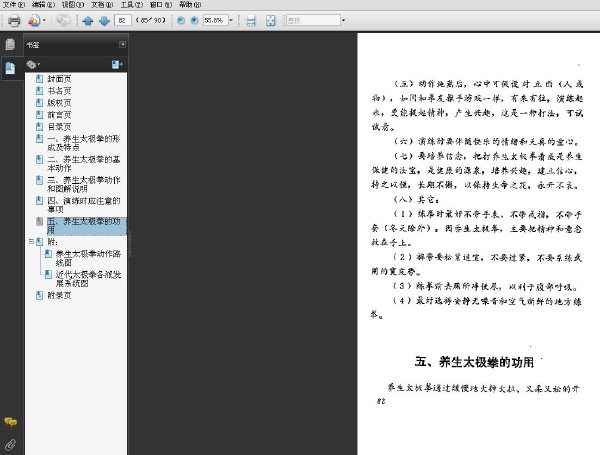Go to next page with down arrow
Screen dimensions: 600x455
104,21
